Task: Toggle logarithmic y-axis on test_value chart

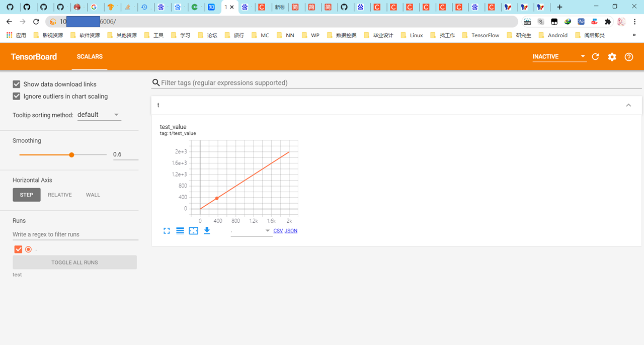Action: (180, 230)
